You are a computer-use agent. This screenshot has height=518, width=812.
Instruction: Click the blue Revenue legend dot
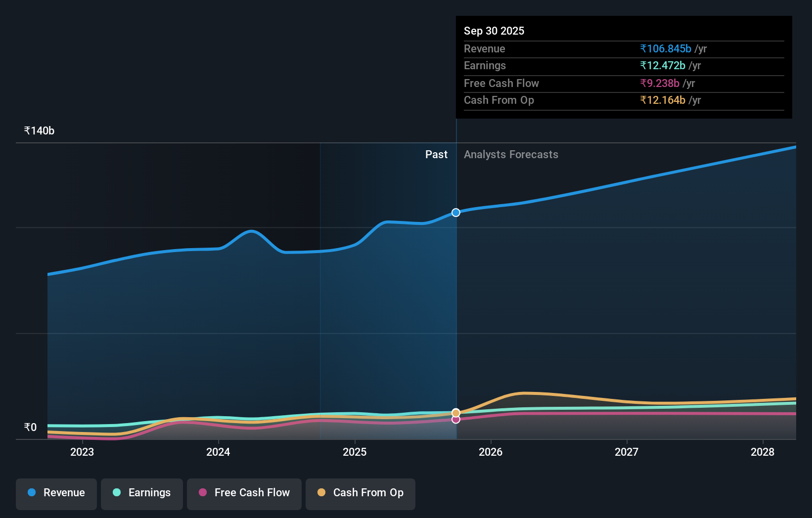[x=32, y=493]
